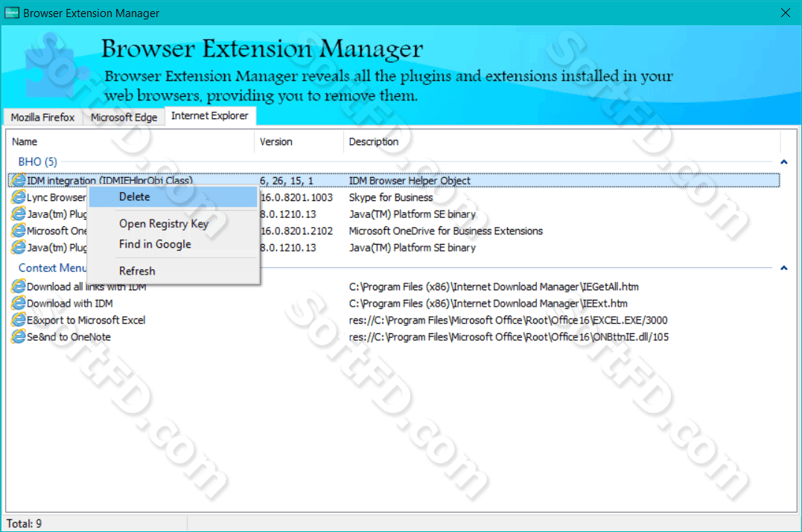Click Refresh in the context menu

[173, 271]
